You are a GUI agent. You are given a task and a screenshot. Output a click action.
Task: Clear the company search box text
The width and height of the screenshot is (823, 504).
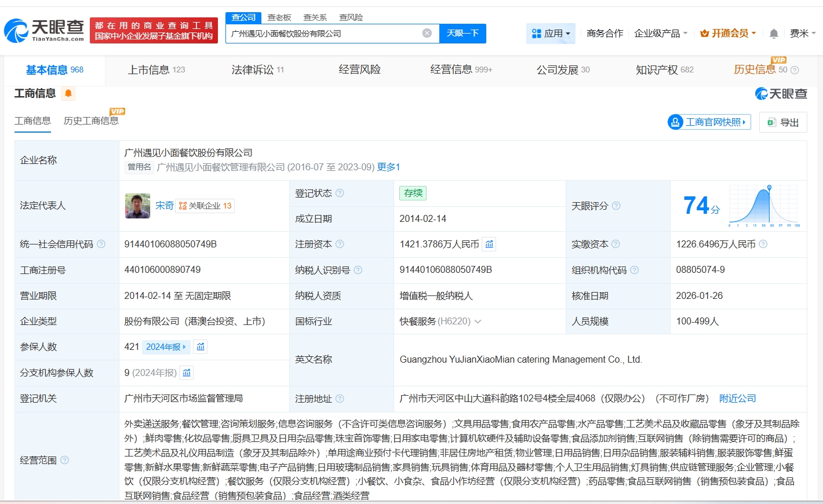pos(427,33)
